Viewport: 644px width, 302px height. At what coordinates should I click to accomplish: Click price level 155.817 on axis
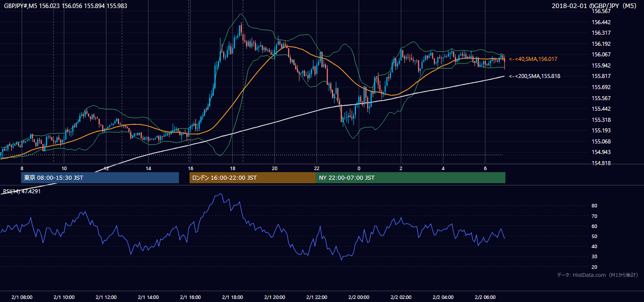pyautogui.click(x=601, y=77)
